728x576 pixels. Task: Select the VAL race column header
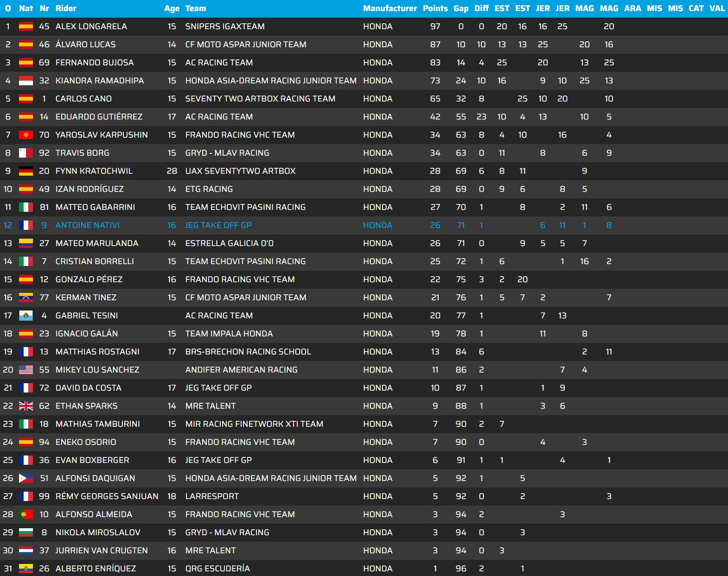[x=717, y=8]
